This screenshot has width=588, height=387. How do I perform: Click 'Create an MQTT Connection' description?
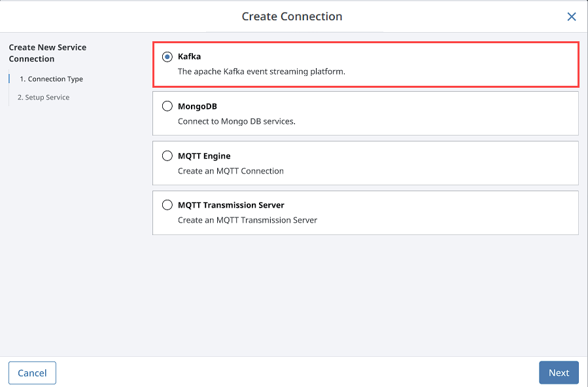[x=231, y=171]
